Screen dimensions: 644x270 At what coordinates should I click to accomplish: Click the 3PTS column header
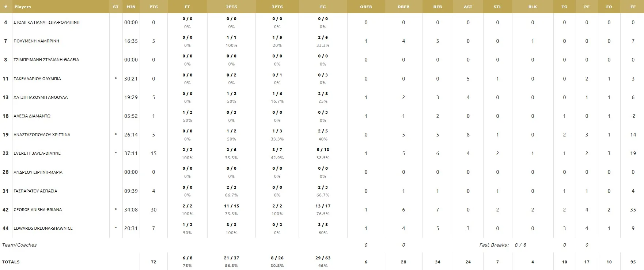point(277,7)
